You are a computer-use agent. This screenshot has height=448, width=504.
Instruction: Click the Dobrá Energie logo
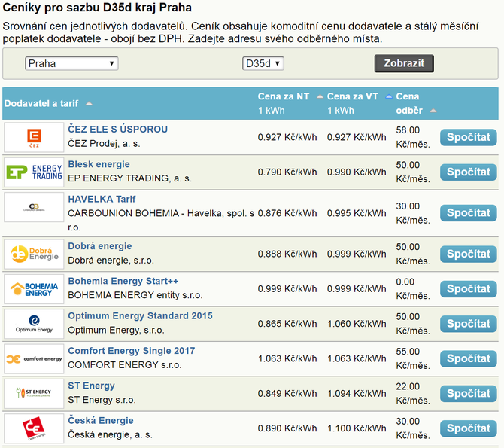click(x=34, y=254)
